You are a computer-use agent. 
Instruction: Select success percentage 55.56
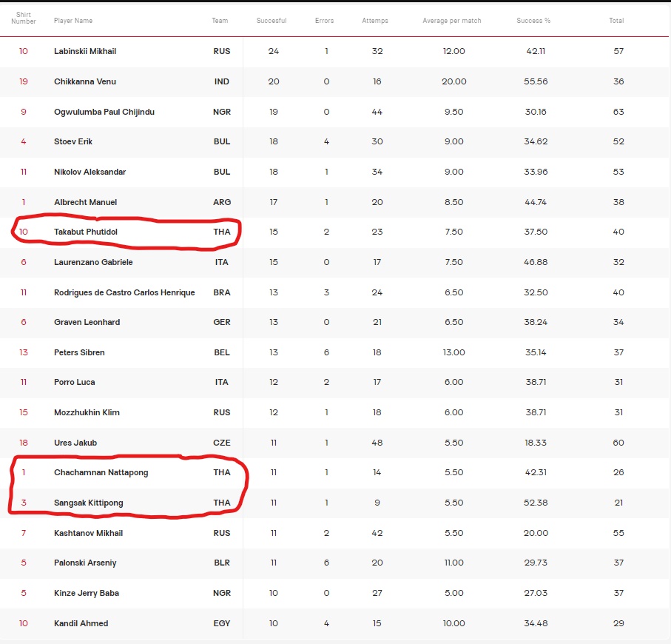(x=536, y=81)
